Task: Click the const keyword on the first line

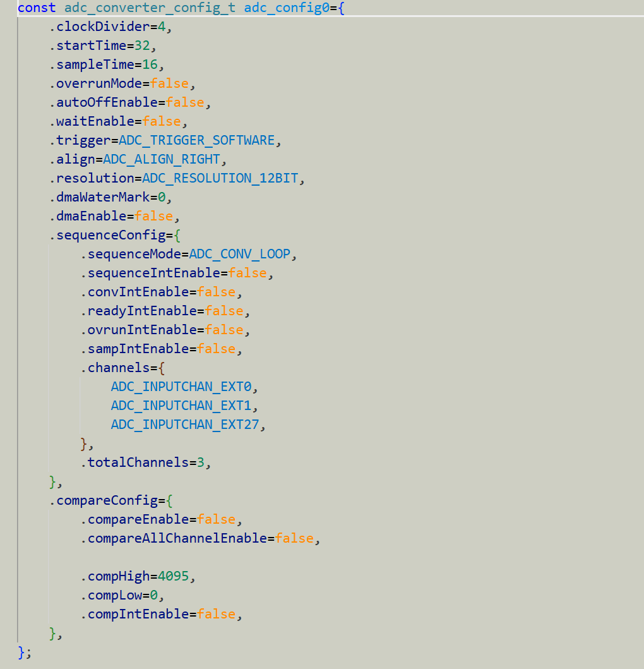Action: point(35,8)
